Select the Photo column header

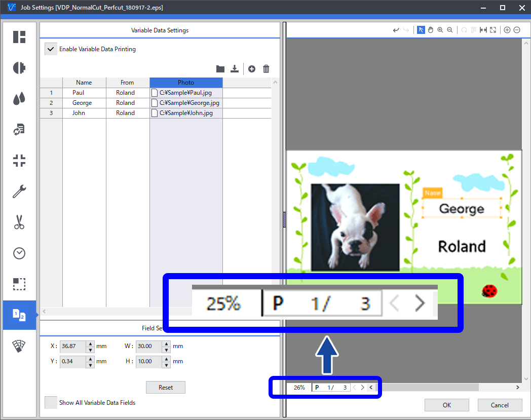click(x=186, y=83)
